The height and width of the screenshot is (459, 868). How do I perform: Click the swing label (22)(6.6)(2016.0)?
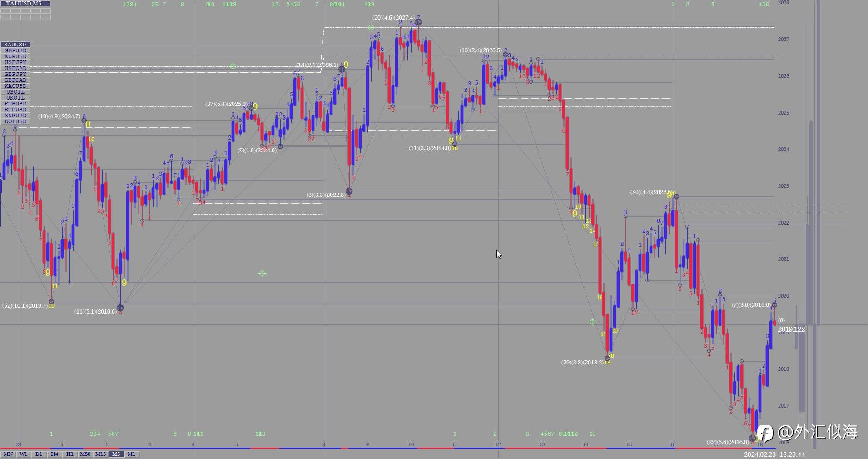(728, 442)
